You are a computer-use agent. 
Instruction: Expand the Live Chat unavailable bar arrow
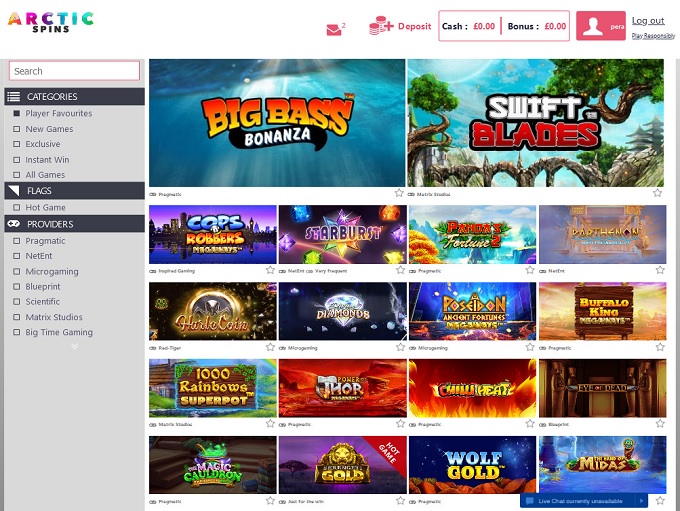pyautogui.click(x=642, y=501)
